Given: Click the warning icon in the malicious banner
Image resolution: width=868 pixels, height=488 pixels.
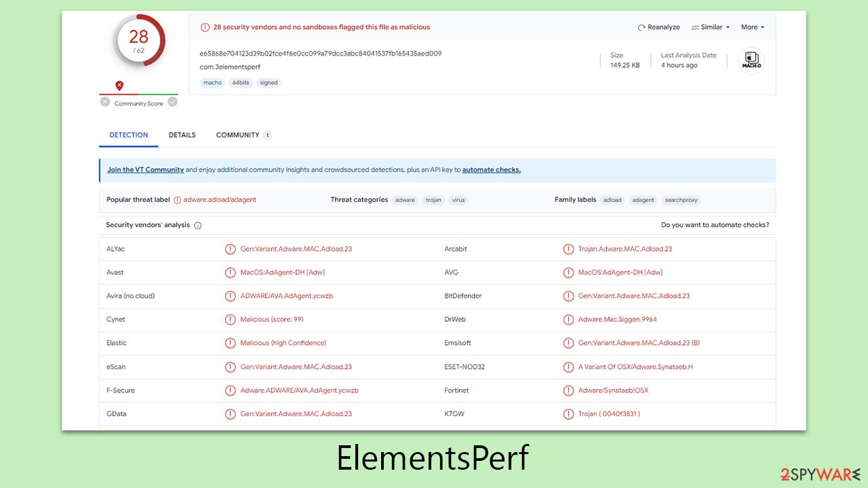Looking at the screenshot, I should pyautogui.click(x=205, y=27).
